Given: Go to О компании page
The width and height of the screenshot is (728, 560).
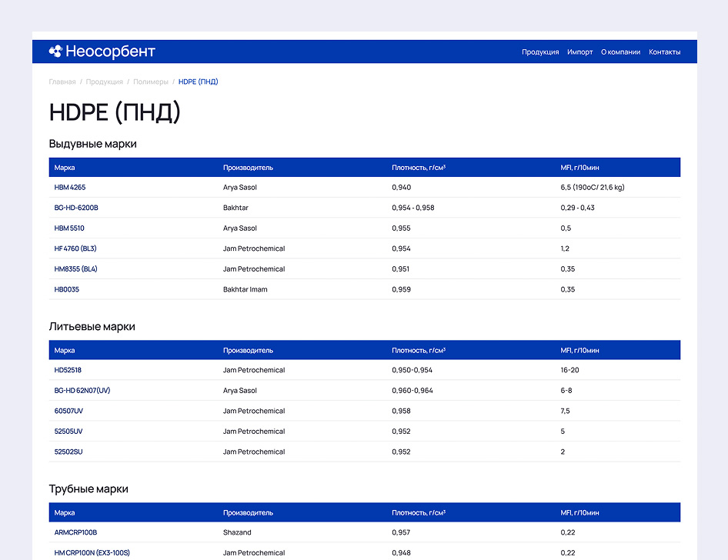Looking at the screenshot, I should pyautogui.click(x=620, y=52).
